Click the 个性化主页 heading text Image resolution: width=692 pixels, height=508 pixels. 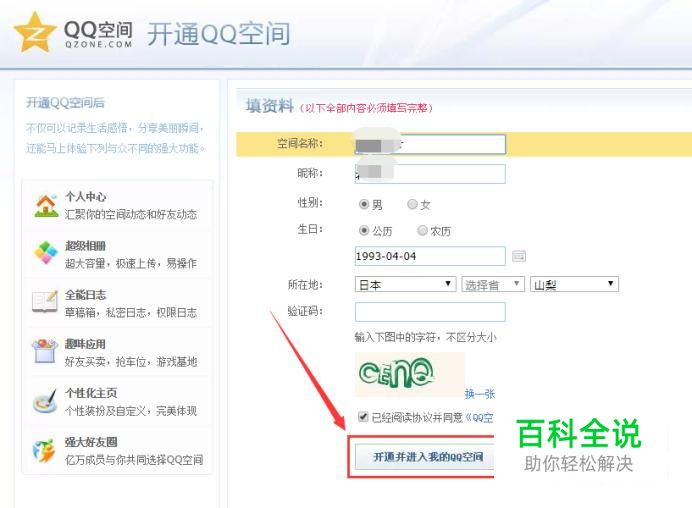point(91,393)
